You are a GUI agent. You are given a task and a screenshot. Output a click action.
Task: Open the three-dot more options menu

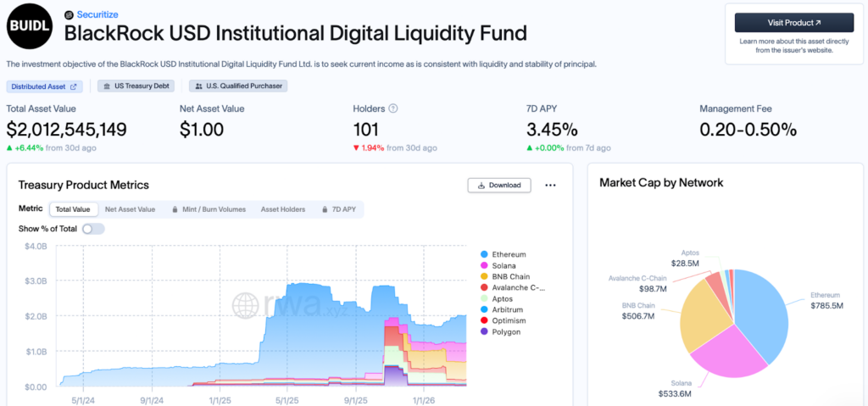click(550, 185)
